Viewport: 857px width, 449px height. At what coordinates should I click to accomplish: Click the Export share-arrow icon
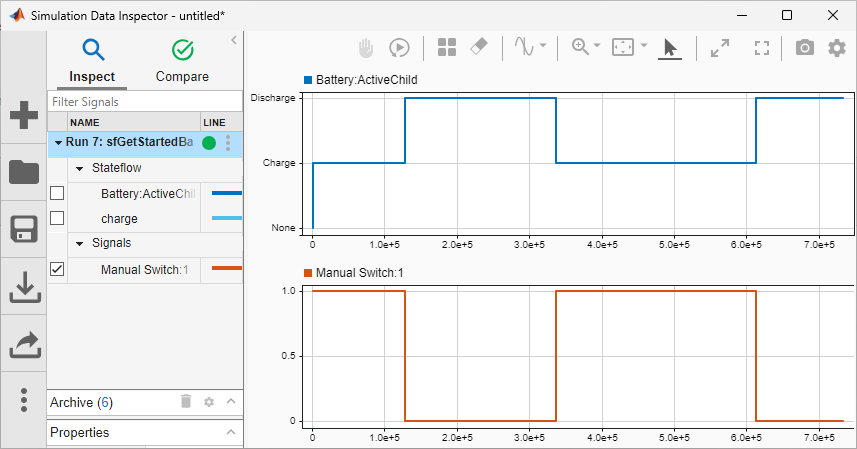pyautogui.click(x=23, y=345)
